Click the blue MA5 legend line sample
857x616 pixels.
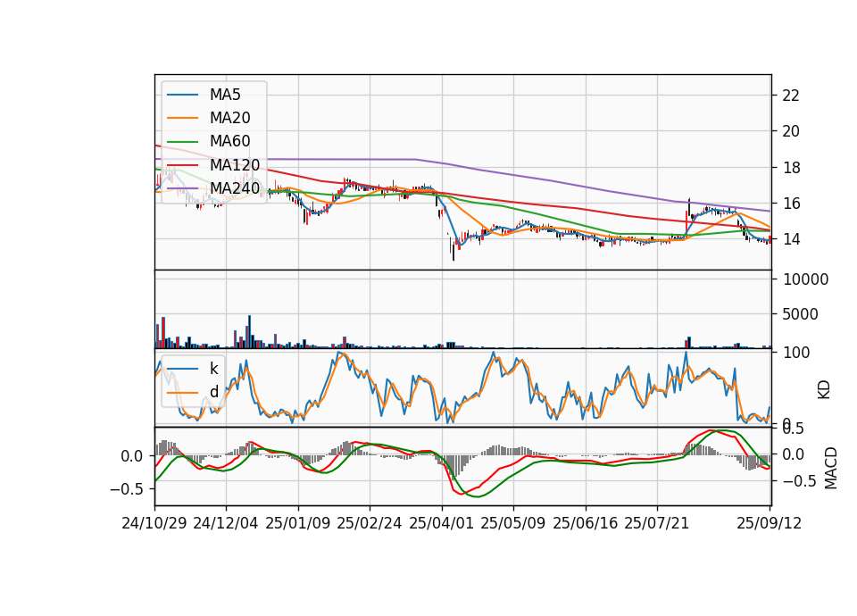tap(182, 96)
